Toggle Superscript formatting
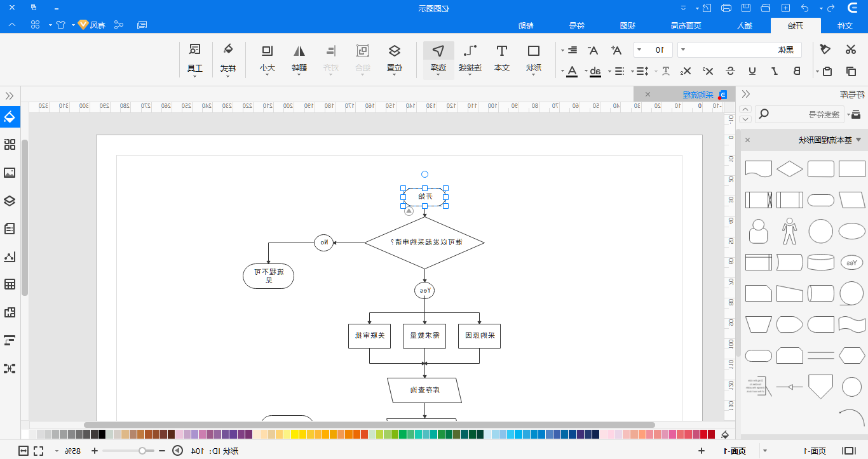 709,71
